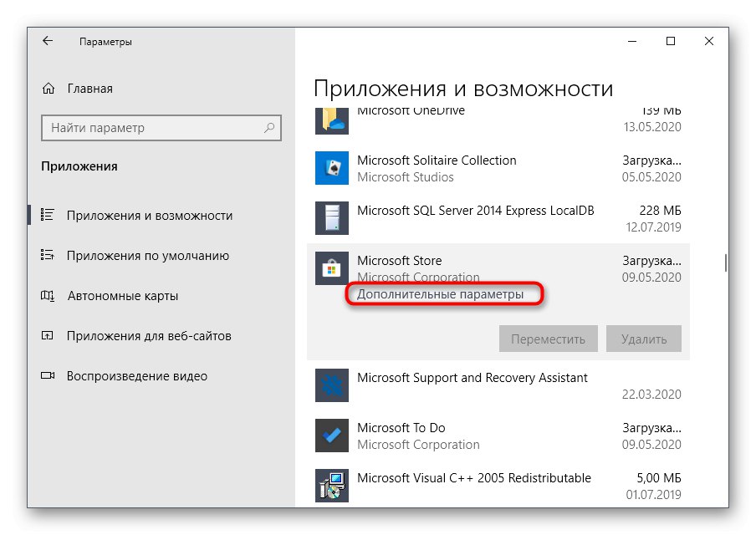Open Приложения по умолчанию section
Viewport: 756px width, 535px height.
(x=147, y=256)
